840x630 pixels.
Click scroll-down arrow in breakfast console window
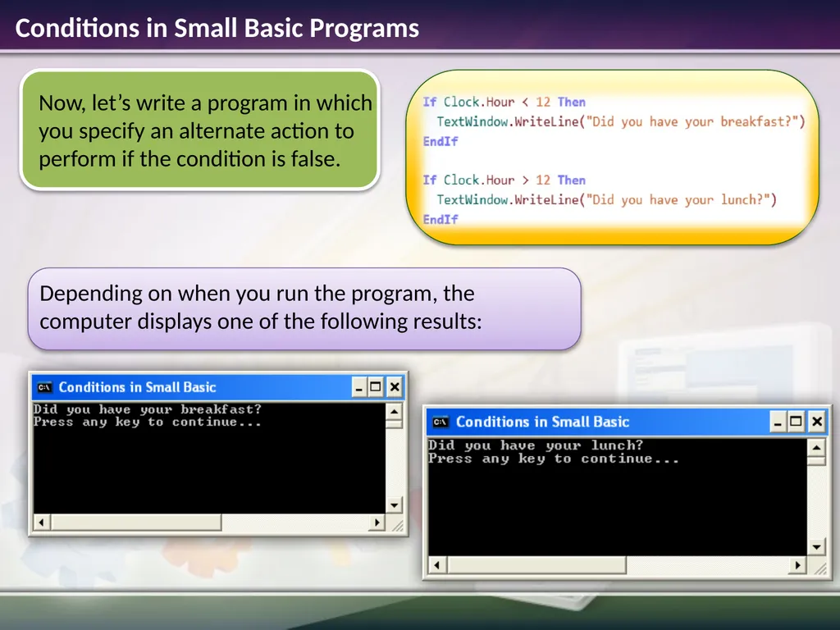point(395,505)
